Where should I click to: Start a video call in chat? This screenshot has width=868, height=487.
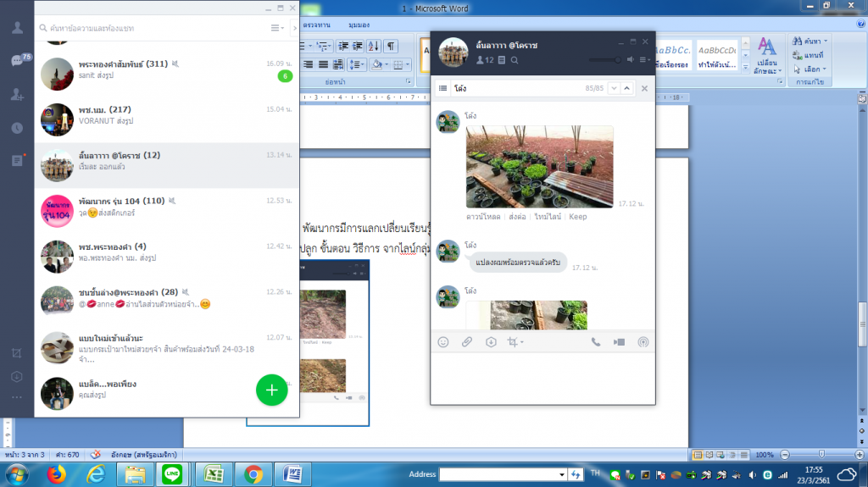pos(619,342)
